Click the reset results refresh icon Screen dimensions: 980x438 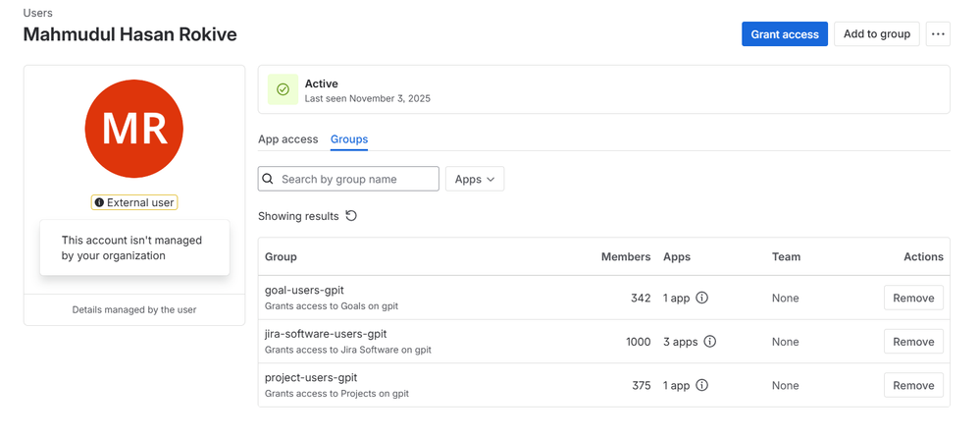point(351,216)
